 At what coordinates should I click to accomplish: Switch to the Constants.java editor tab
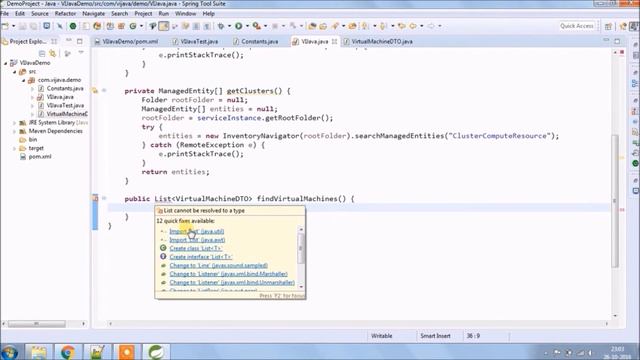tap(256, 41)
